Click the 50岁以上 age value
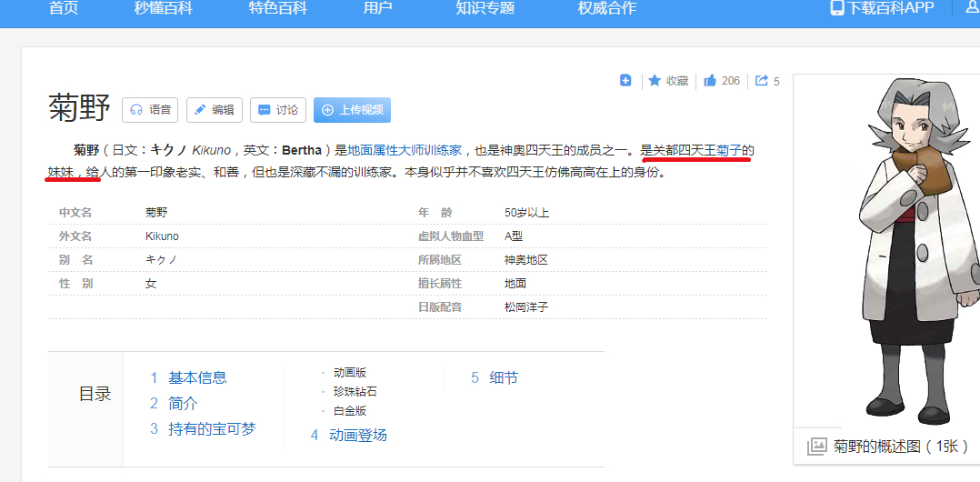980x482 pixels. pyautogui.click(x=527, y=213)
